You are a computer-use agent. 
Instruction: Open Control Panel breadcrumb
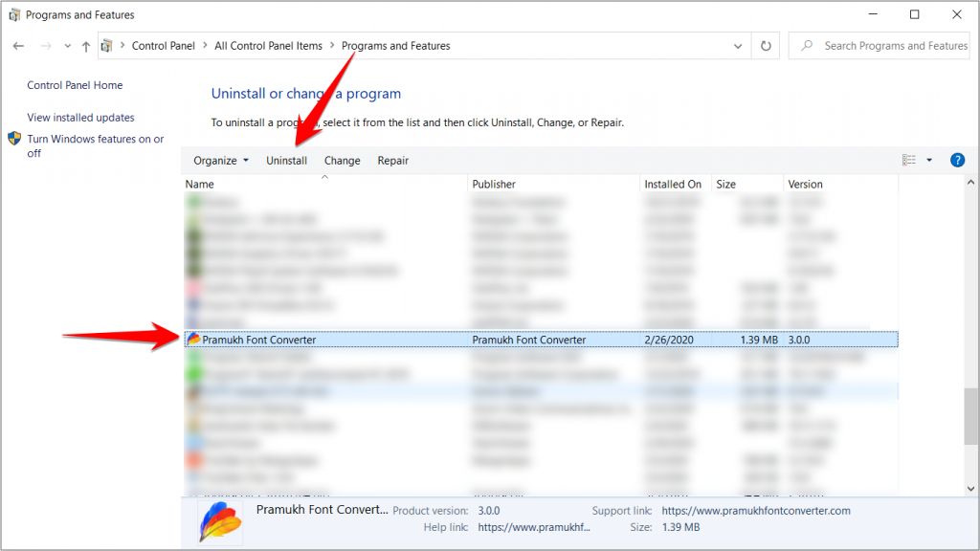coord(163,46)
